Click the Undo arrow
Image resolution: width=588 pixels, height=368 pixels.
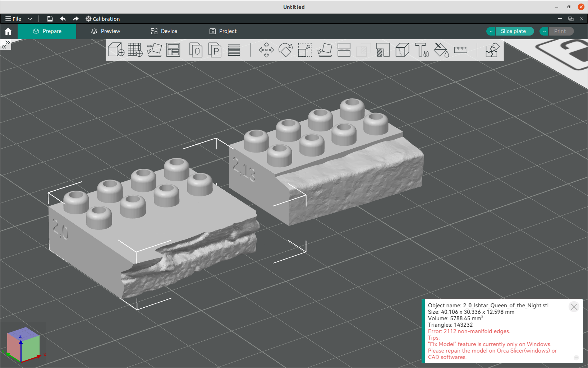(63, 19)
